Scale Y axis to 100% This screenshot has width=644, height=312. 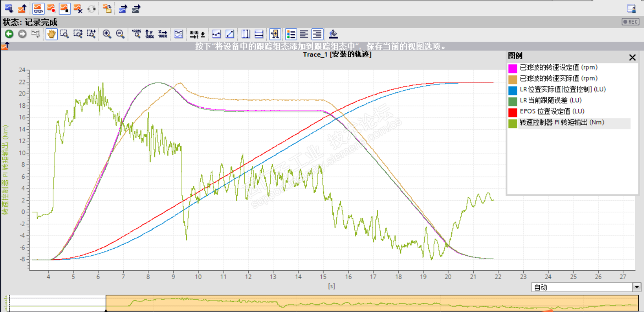coord(149,34)
